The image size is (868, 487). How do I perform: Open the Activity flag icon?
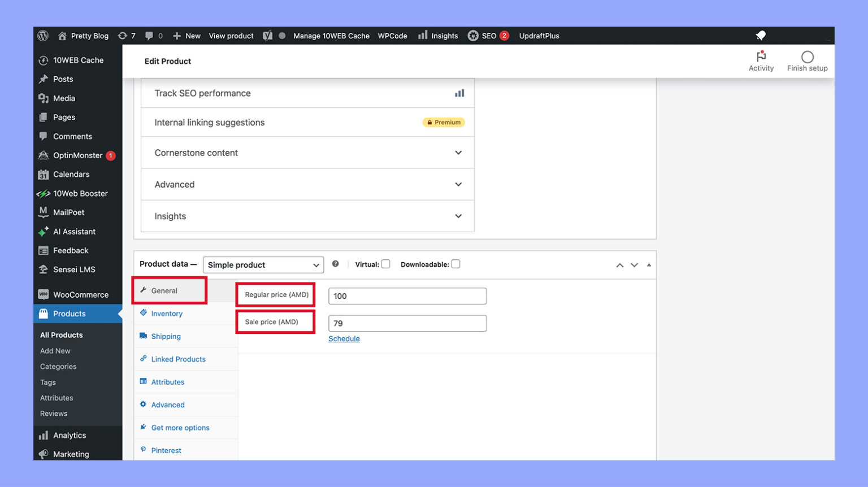pos(761,56)
